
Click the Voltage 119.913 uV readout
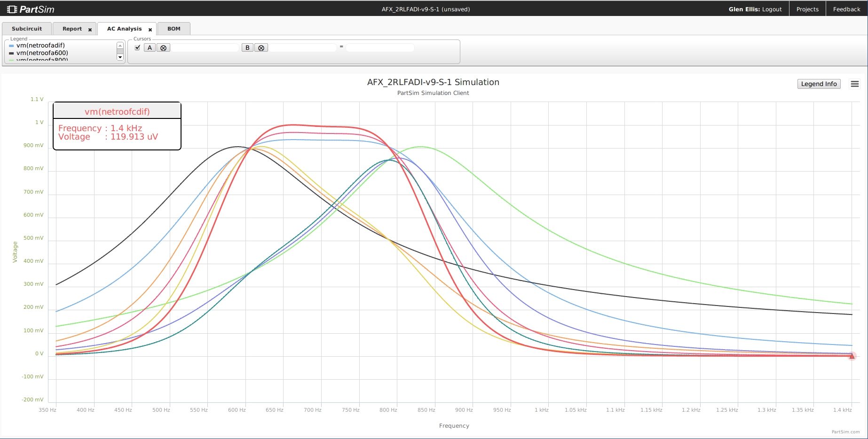pyautogui.click(x=108, y=137)
